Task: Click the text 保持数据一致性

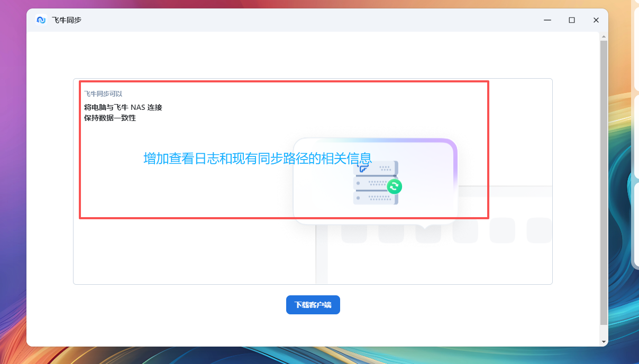Action: (110, 118)
